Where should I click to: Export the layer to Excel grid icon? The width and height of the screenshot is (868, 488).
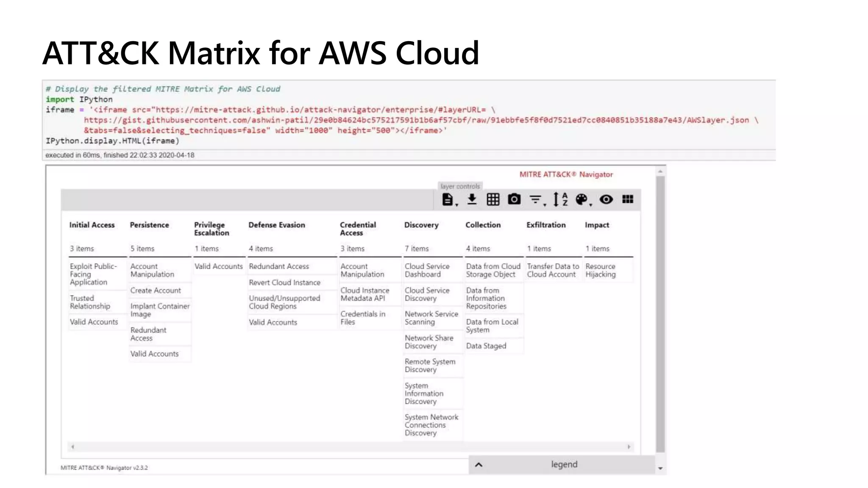click(x=493, y=200)
